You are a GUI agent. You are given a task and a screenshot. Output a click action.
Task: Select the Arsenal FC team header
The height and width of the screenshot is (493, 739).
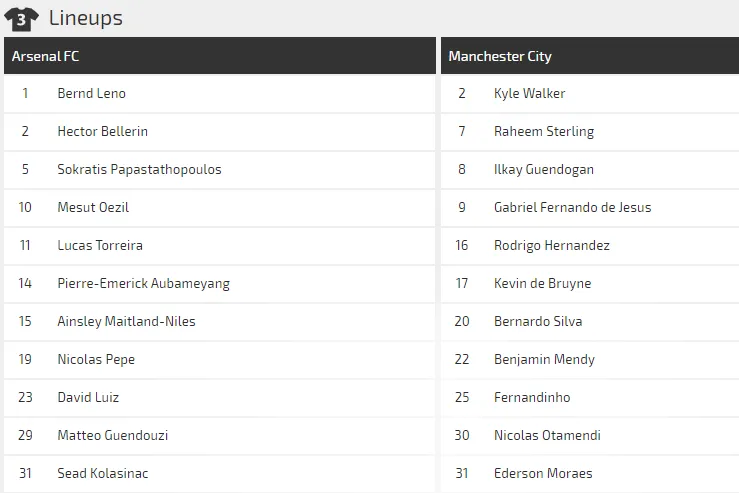(45, 56)
